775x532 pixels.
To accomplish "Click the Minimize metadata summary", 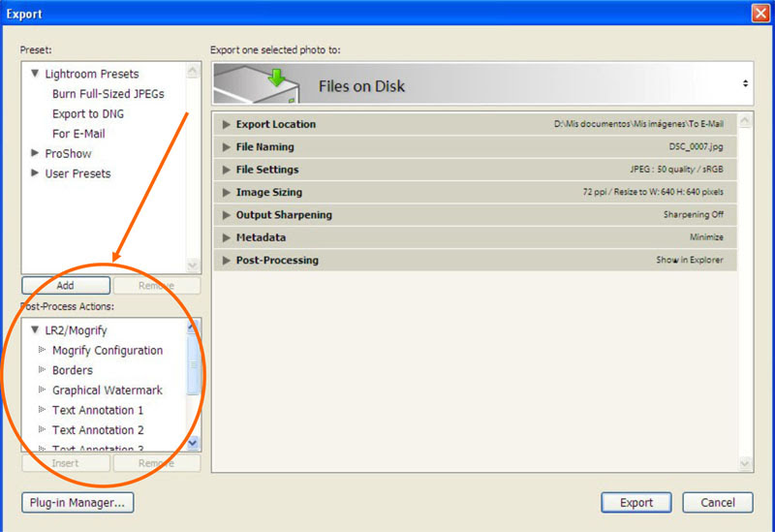I will (706, 237).
